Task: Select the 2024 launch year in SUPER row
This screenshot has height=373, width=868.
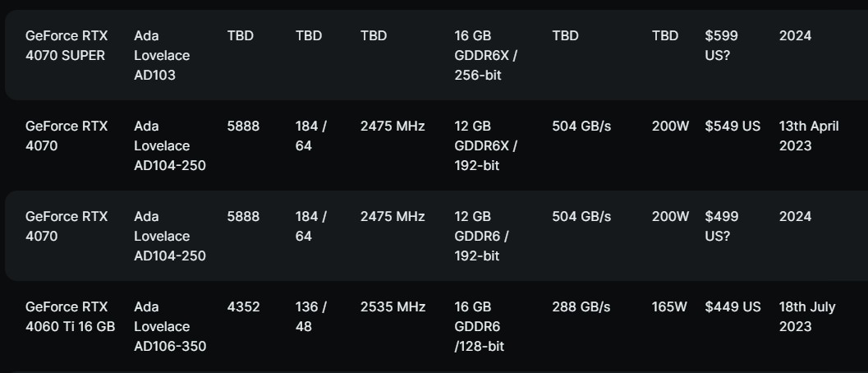Action: coord(795,36)
